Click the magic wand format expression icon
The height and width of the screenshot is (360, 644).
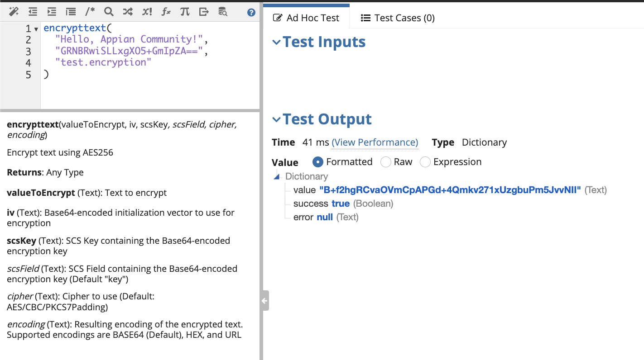[14, 12]
